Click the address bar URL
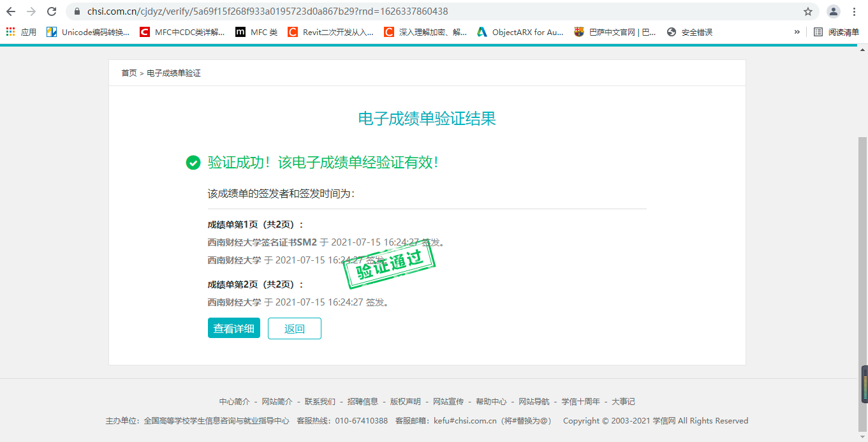 (267, 11)
